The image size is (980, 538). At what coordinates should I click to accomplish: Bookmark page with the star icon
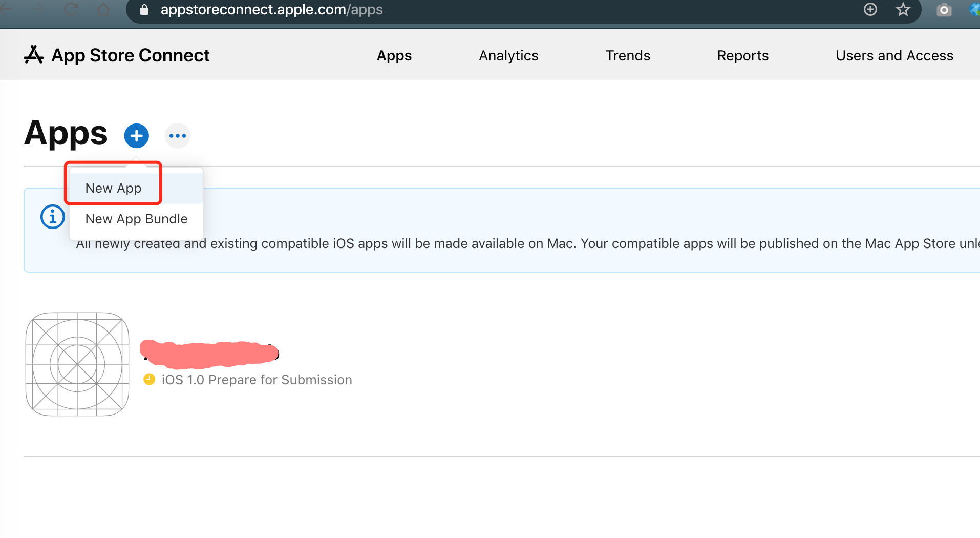pyautogui.click(x=903, y=9)
